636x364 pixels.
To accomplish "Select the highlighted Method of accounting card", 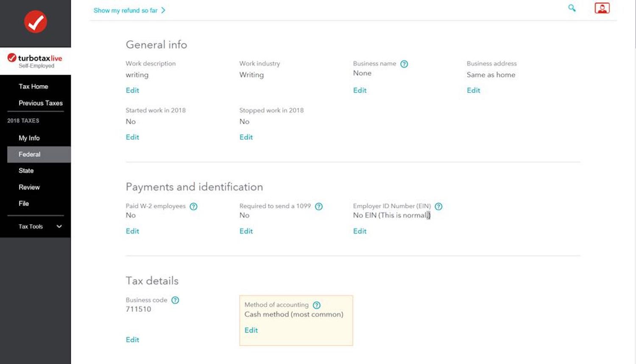I will coord(296,320).
